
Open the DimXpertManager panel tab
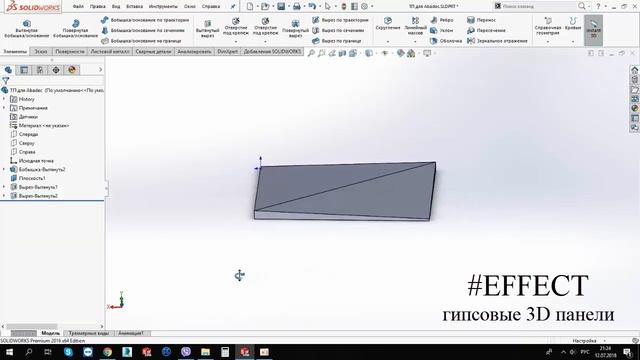[x=56, y=70]
